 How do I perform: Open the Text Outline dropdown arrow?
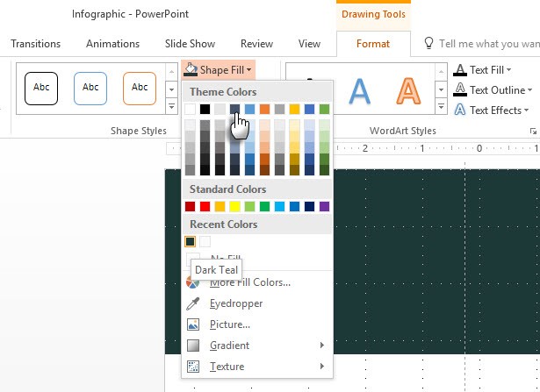(529, 90)
